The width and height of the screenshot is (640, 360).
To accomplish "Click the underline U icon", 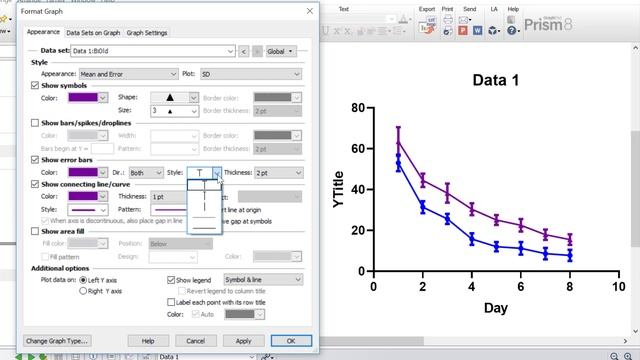I will 325,31.
